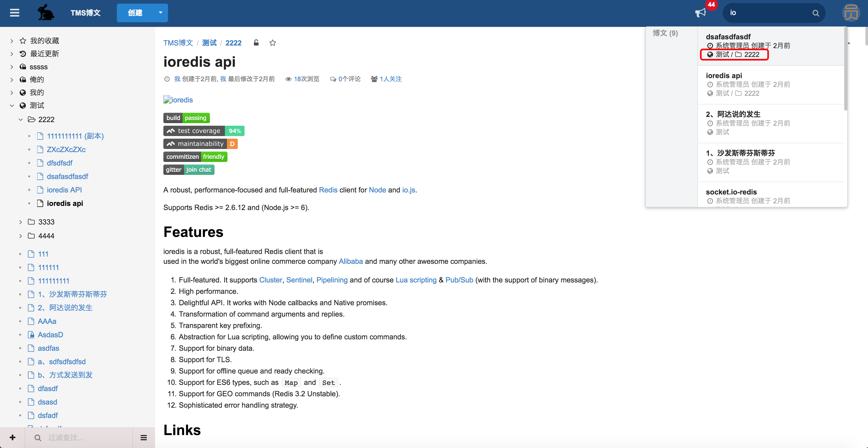The width and height of the screenshot is (868, 448).
Task: Click the plus icon at sidebar bottom
Action: click(12, 437)
